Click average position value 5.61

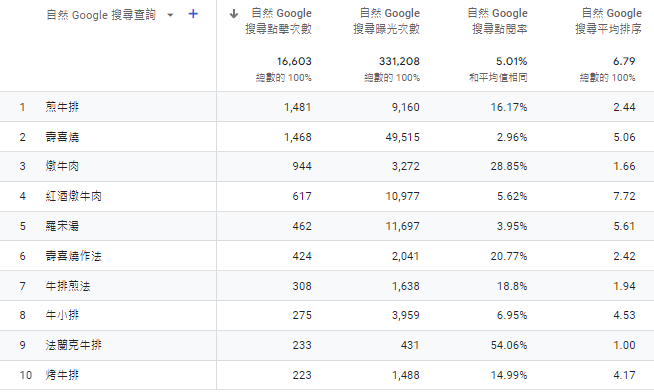(624, 226)
